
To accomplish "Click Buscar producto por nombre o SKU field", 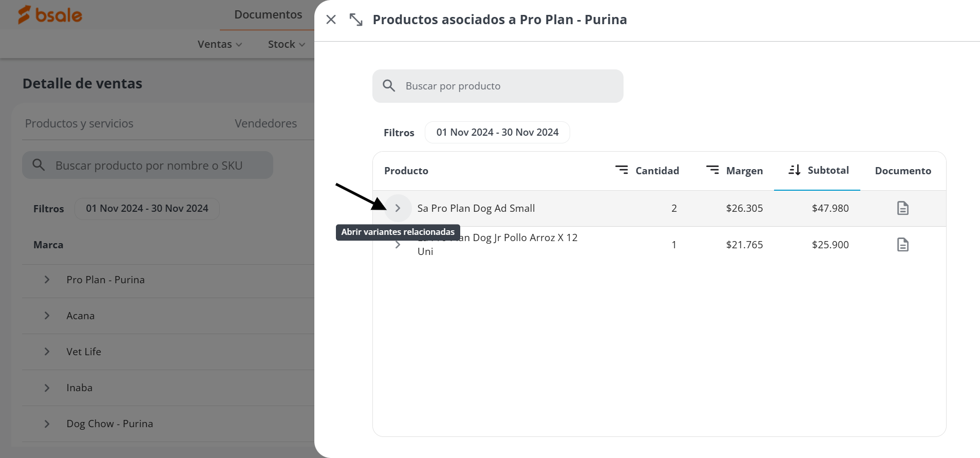I will tap(147, 165).
